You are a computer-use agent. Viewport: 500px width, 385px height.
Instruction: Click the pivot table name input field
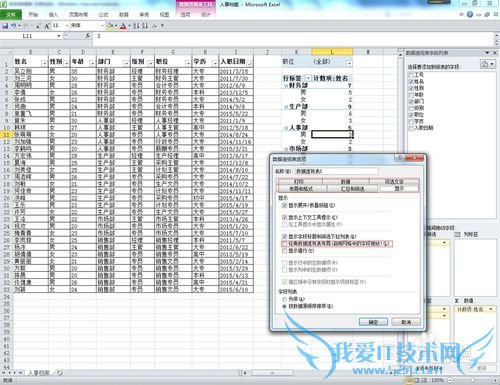click(336, 171)
